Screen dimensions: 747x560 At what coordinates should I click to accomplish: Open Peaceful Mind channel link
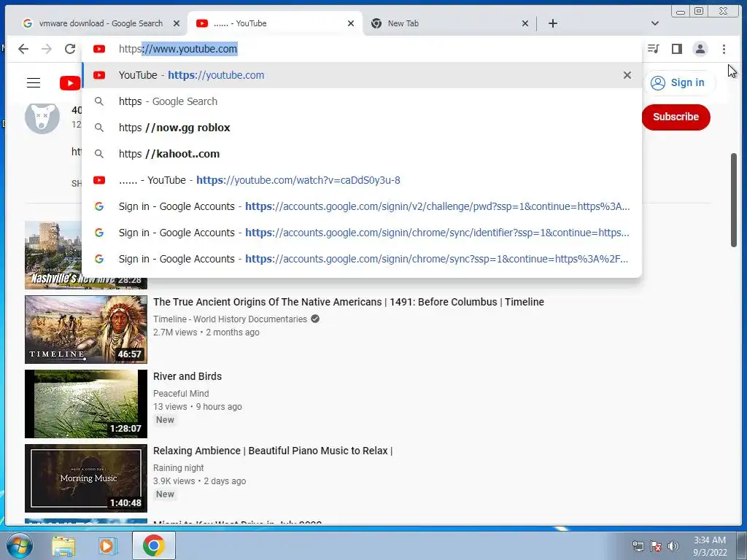coord(181,393)
